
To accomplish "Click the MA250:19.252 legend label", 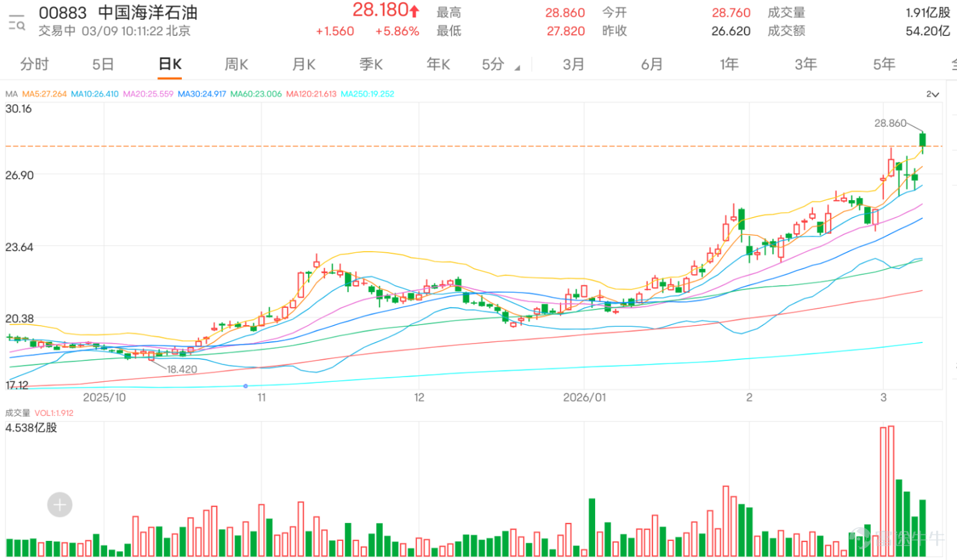I will pos(367,94).
